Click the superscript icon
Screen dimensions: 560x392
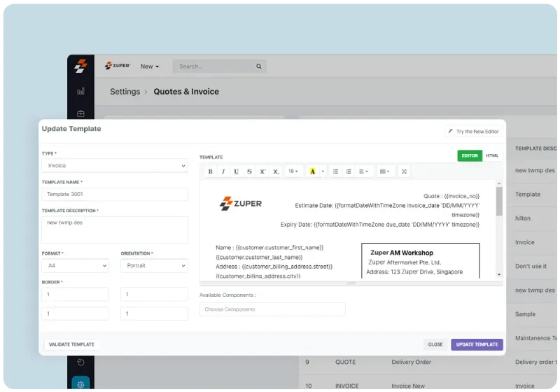pyautogui.click(x=262, y=171)
